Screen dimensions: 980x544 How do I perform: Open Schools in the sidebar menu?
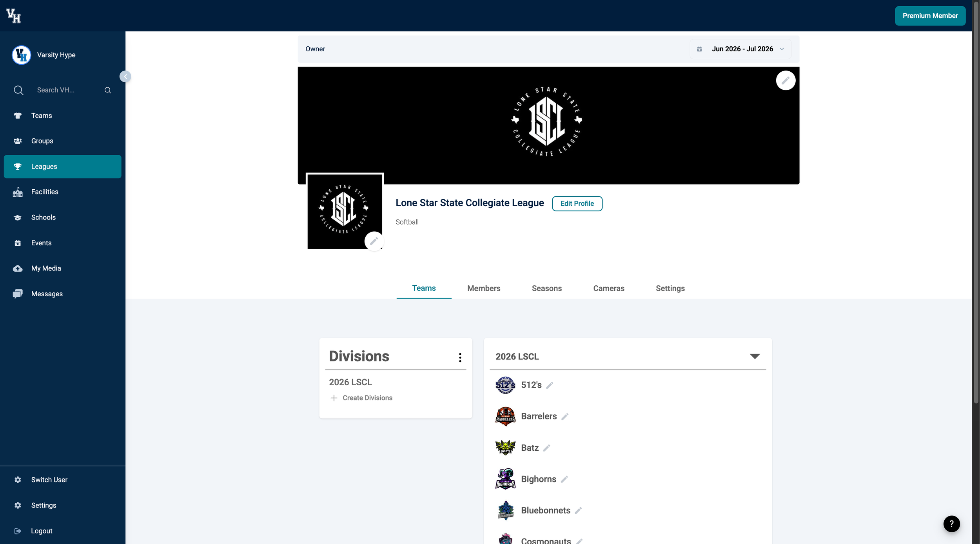pyautogui.click(x=63, y=218)
